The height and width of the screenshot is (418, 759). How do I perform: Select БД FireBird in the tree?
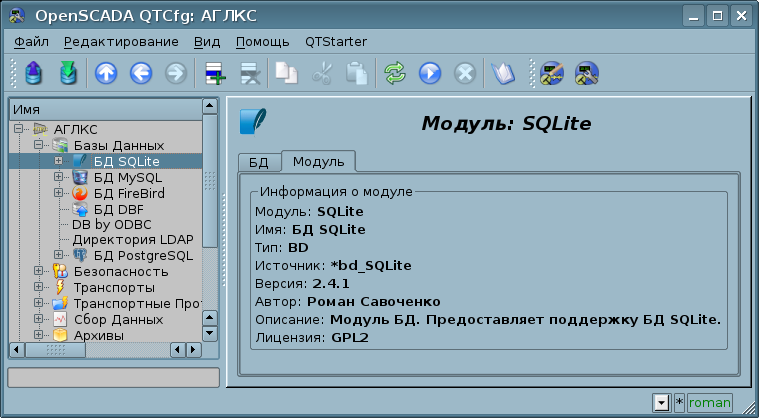(129, 194)
